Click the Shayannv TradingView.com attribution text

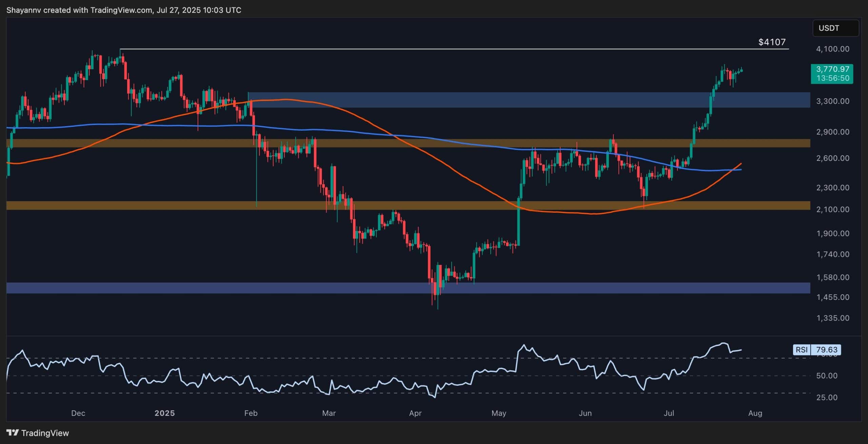click(124, 10)
